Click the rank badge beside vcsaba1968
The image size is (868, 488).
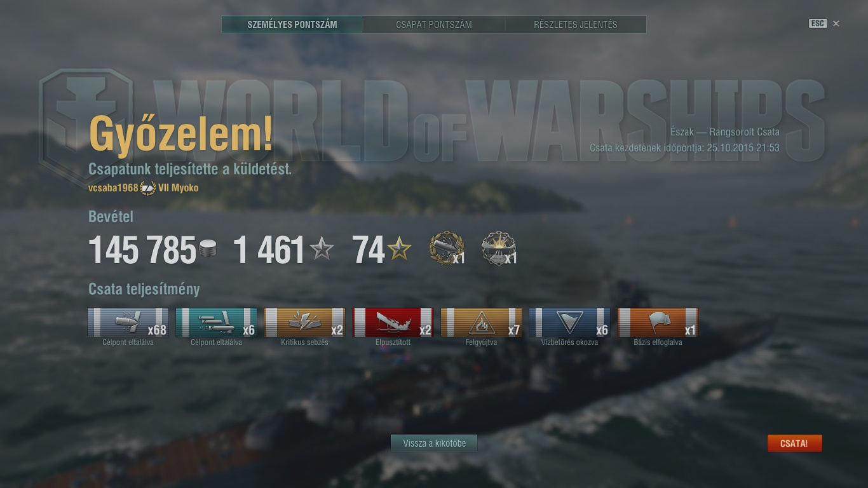147,188
